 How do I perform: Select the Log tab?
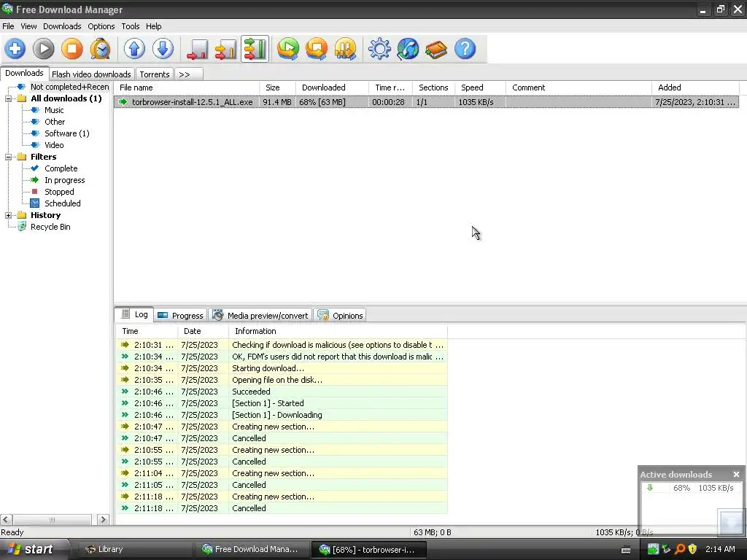134,314
